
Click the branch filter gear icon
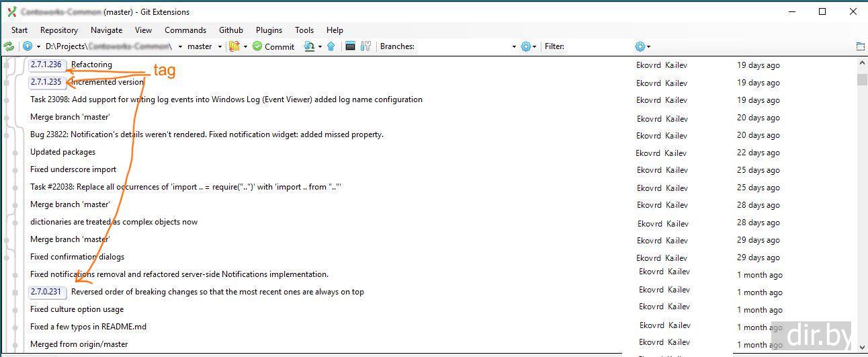click(x=526, y=46)
